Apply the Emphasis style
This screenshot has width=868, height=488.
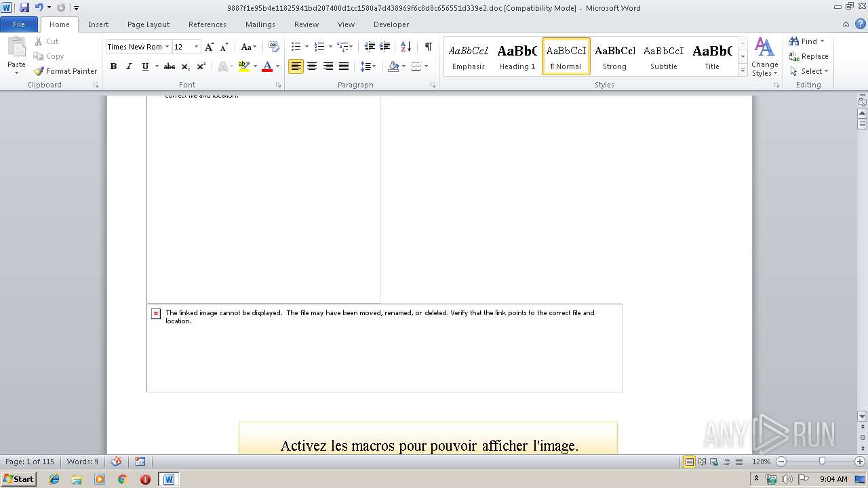point(469,56)
